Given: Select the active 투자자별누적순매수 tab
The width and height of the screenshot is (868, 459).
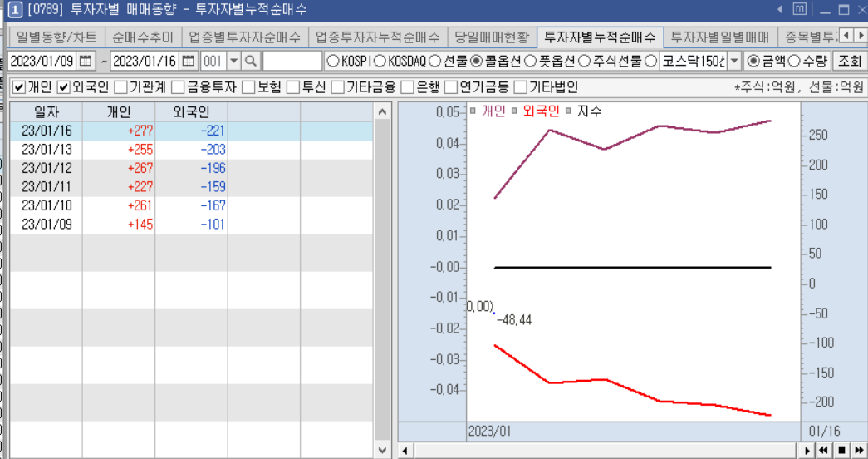Looking at the screenshot, I should pos(600,37).
